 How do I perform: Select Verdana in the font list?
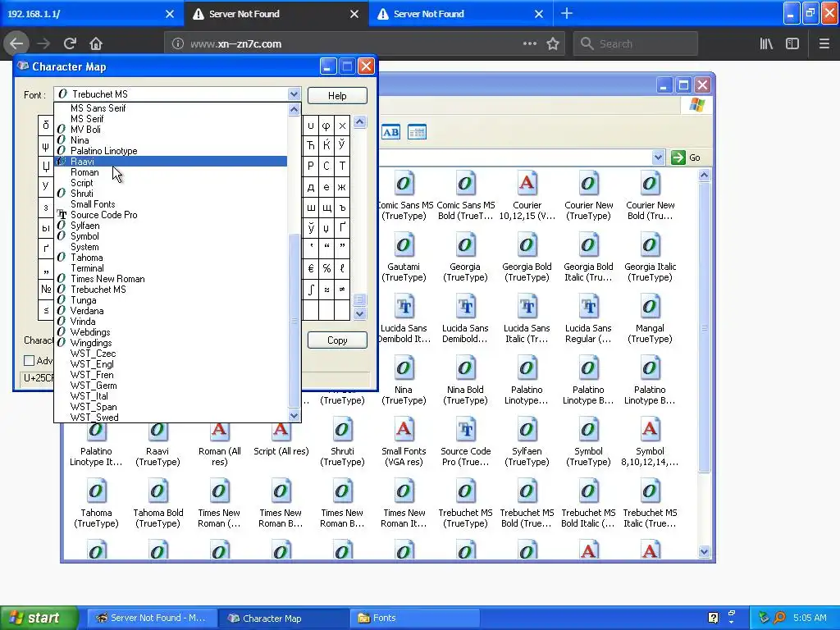click(171, 311)
